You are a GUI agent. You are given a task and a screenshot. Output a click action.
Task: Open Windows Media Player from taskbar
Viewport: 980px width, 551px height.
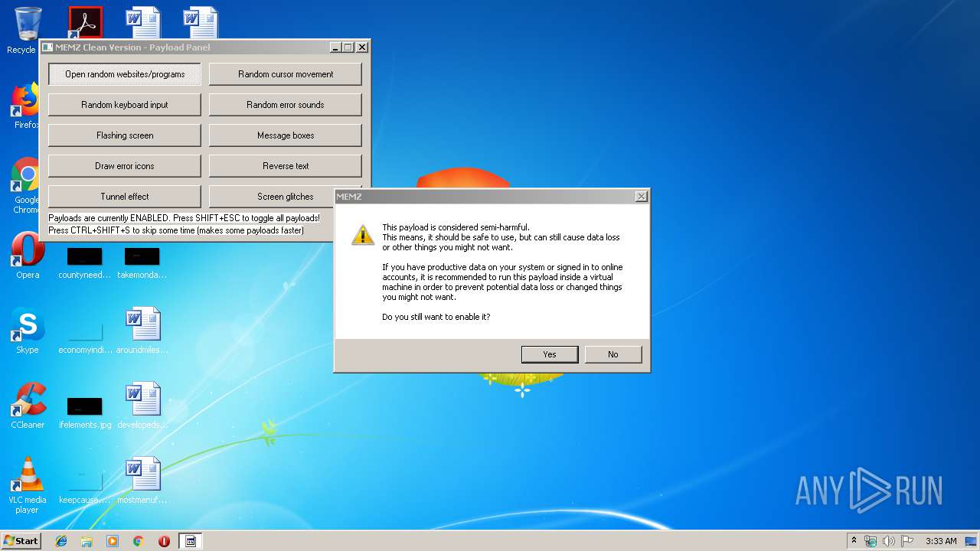[113, 541]
